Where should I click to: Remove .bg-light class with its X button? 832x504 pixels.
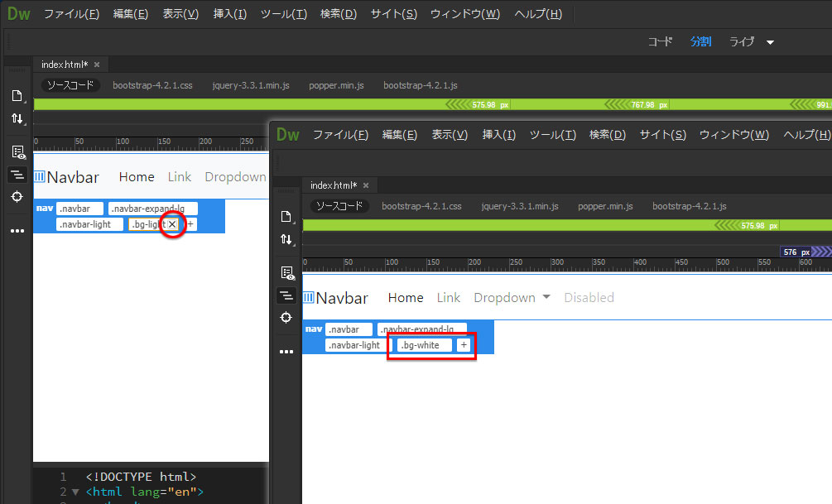tap(172, 224)
